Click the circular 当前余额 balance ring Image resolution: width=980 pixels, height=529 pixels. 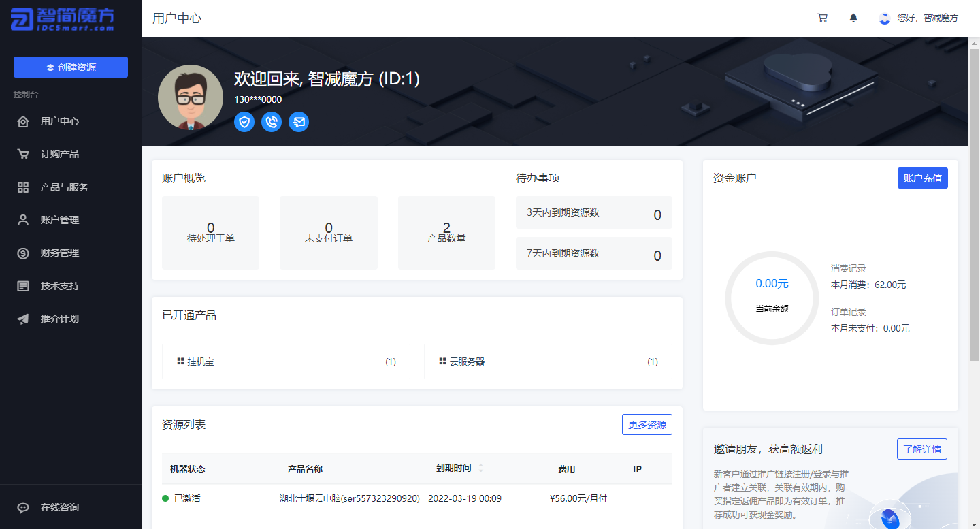(772, 298)
